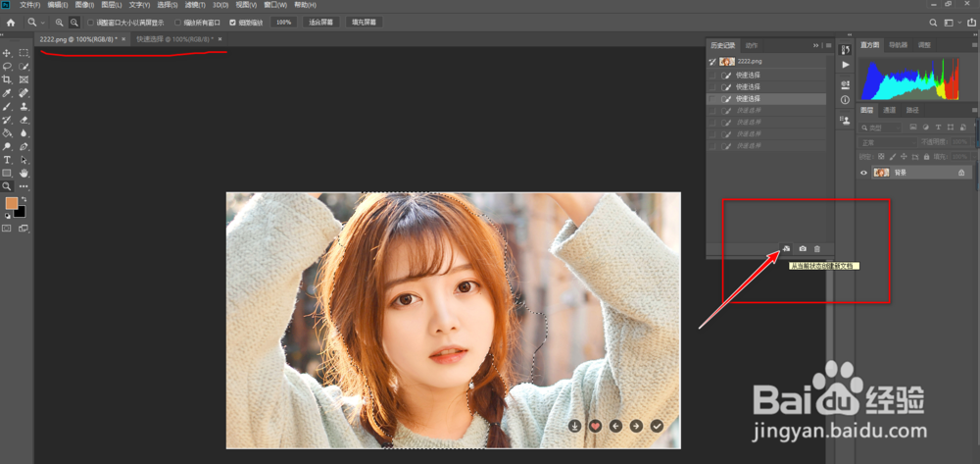Screen dimensions: 980x464
Task: Create new snapshot with camera icon
Action: point(803,249)
